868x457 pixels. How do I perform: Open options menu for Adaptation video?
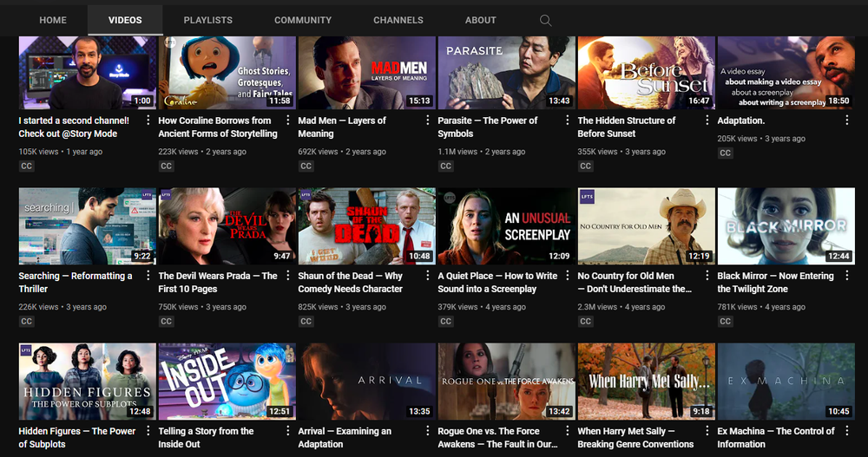click(847, 120)
